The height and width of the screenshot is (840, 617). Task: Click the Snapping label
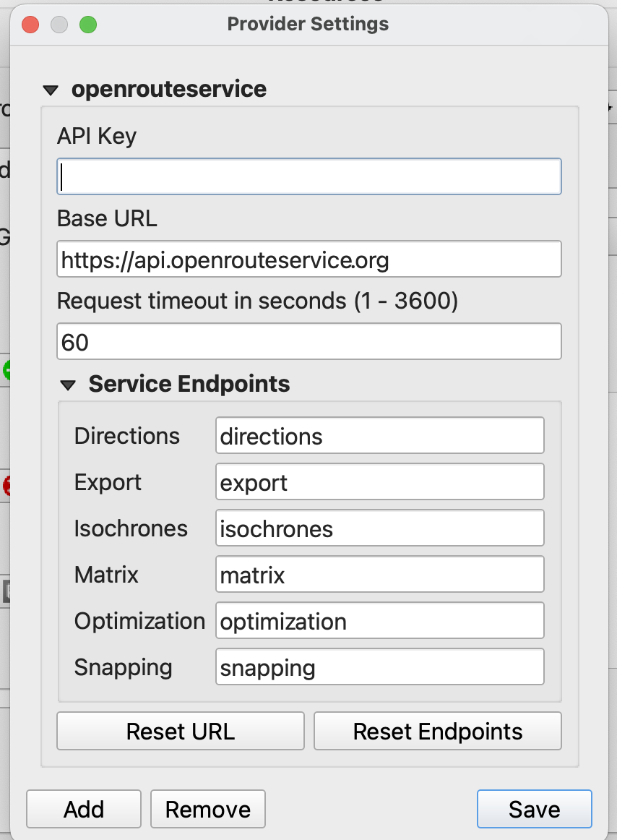124,668
